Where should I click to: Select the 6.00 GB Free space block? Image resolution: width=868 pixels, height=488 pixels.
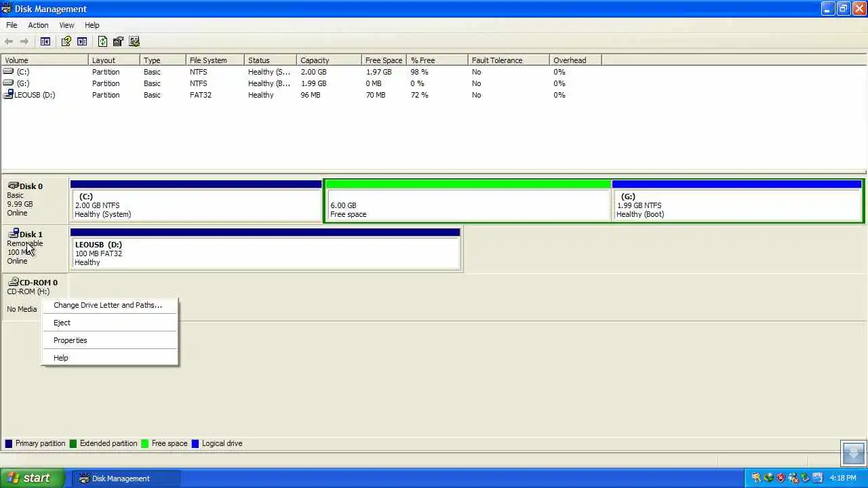tap(468, 201)
